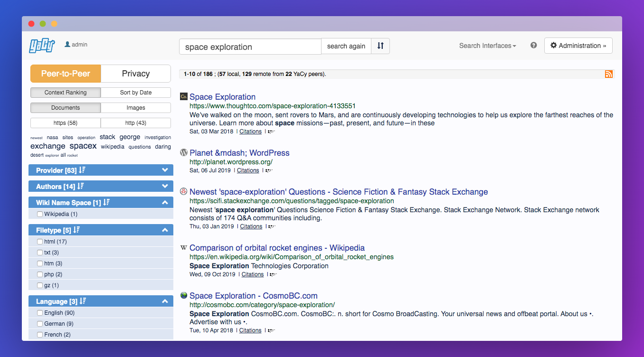The width and height of the screenshot is (644, 357).
Task: Check the English (90) language checkbox
Action: tap(40, 313)
